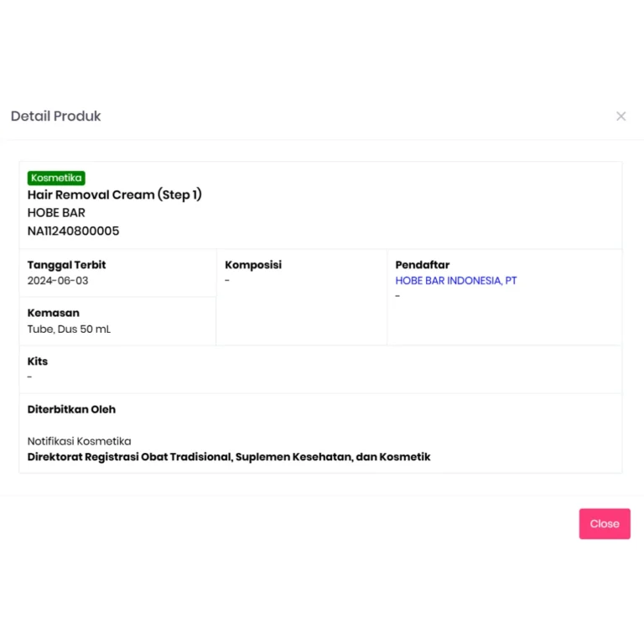This screenshot has height=644, width=644.
Task: Click the Kits label
Action: coord(38,361)
